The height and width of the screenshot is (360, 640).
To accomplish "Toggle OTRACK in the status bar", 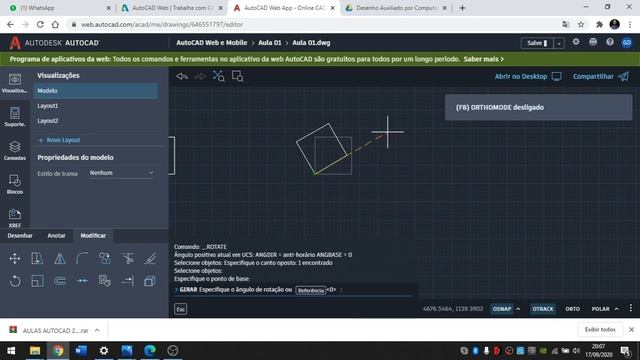I will [542, 309].
